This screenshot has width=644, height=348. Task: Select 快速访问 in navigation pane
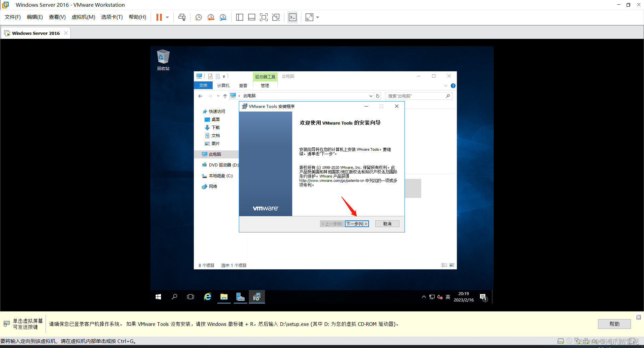[x=214, y=112]
